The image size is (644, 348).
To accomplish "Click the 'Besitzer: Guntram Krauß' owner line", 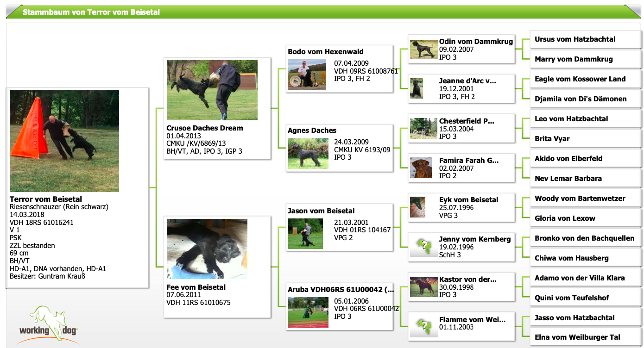I will pyautogui.click(x=48, y=276).
